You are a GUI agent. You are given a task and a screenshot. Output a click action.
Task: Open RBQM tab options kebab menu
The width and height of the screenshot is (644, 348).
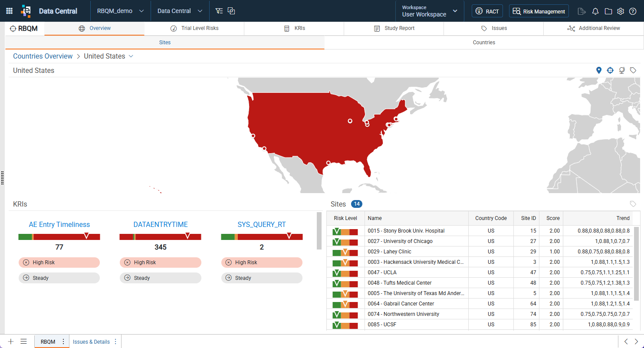63,341
